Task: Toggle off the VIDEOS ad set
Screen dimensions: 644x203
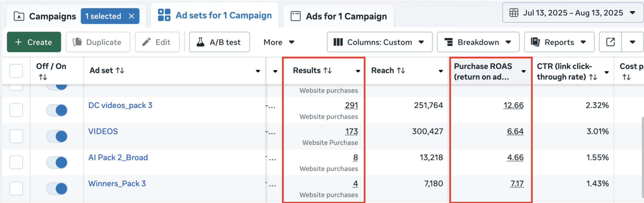Action: [x=57, y=136]
